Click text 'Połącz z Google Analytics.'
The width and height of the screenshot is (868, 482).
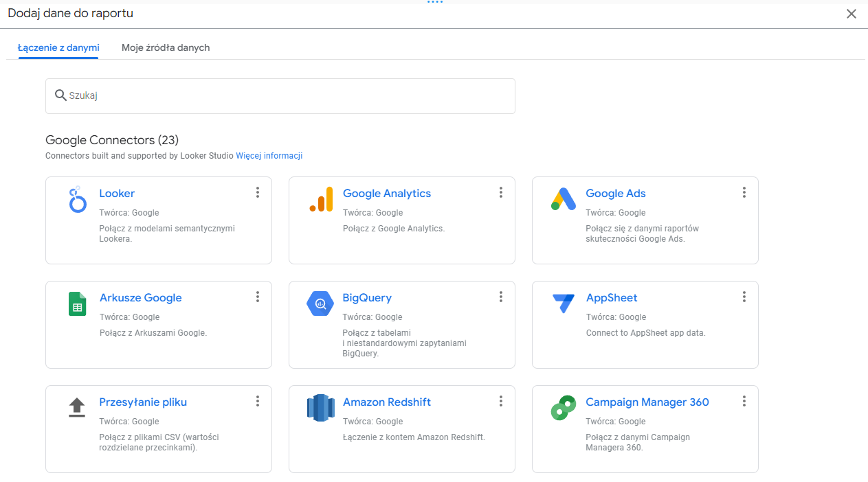click(x=394, y=229)
